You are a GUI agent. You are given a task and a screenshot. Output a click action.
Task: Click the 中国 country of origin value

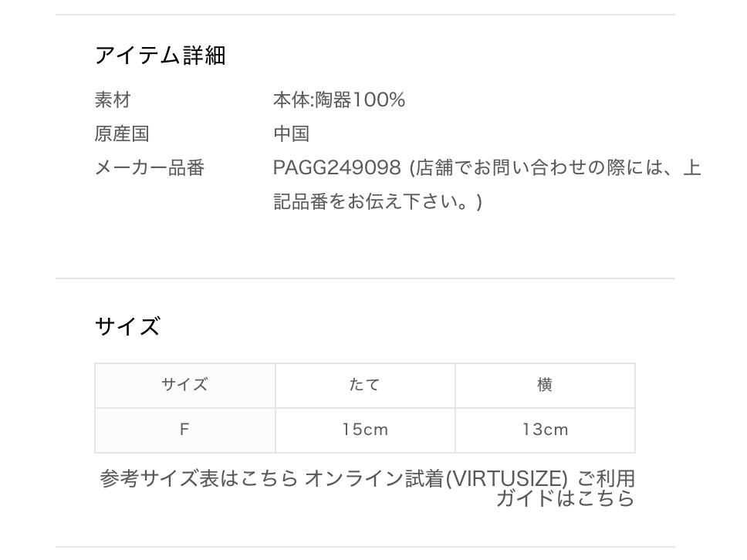291,134
